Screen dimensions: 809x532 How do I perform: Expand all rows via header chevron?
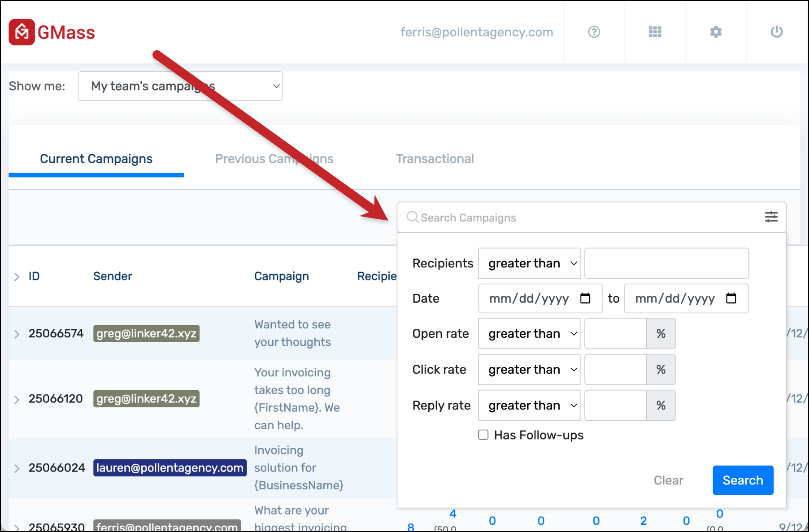(x=17, y=277)
